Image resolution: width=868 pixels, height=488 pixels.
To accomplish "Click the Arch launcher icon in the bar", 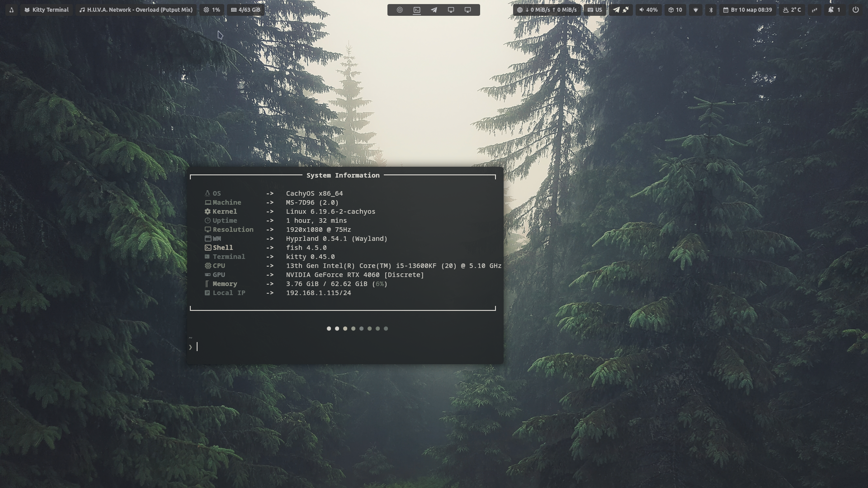I will (x=11, y=9).
